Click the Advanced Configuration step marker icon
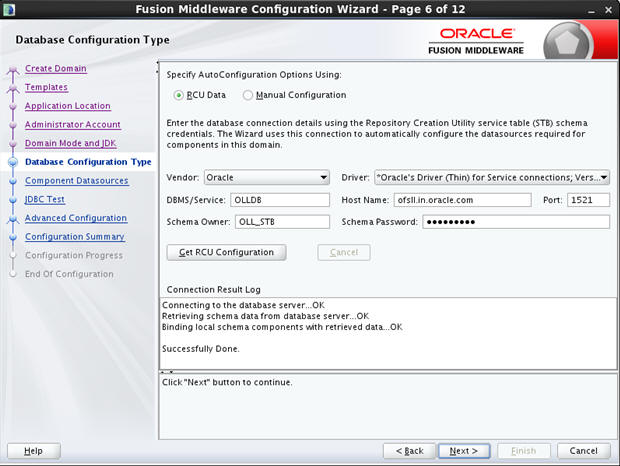This screenshot has width=620, height=466. pos(13,219)
